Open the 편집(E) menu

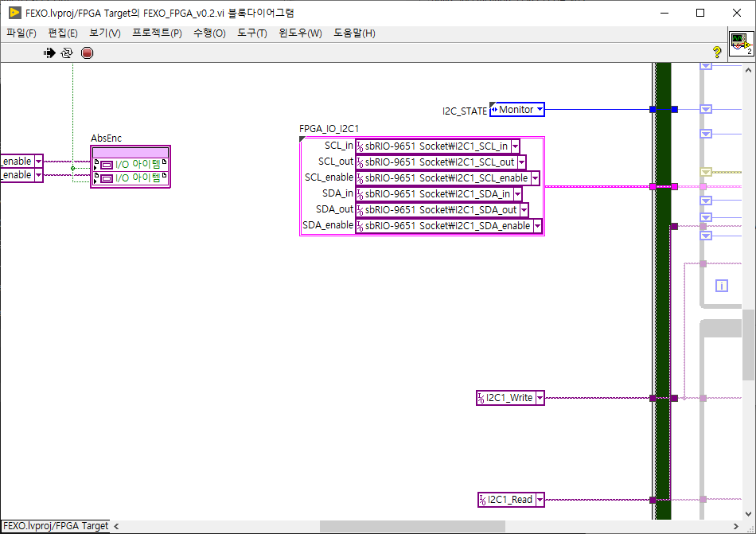[x=63, y=33]
